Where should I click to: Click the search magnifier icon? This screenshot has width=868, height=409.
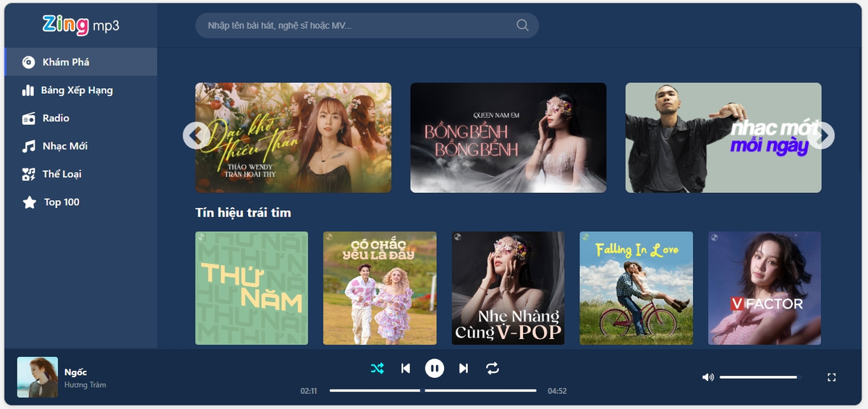[x=522, y=25]
